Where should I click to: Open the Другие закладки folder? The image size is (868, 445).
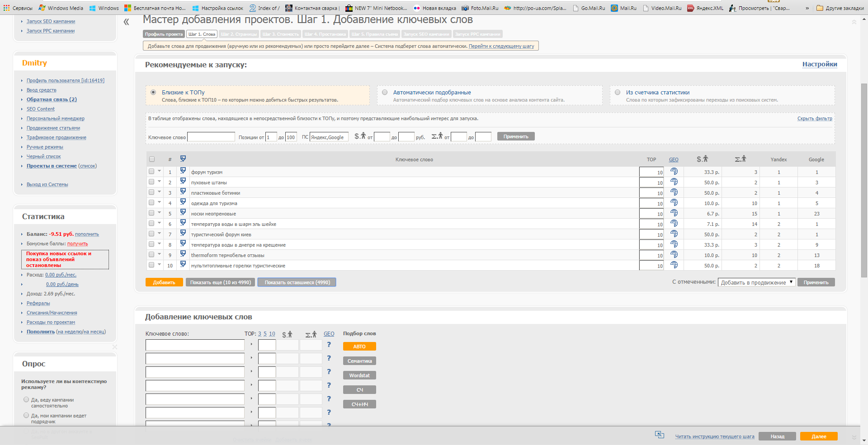pos(840,8)
